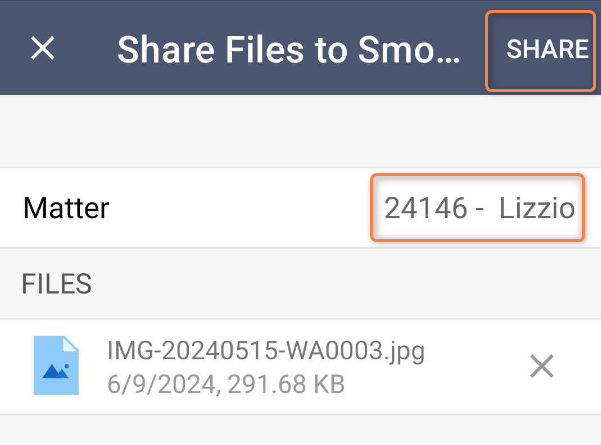Click empty space in the Matter row

coord(238,208)
